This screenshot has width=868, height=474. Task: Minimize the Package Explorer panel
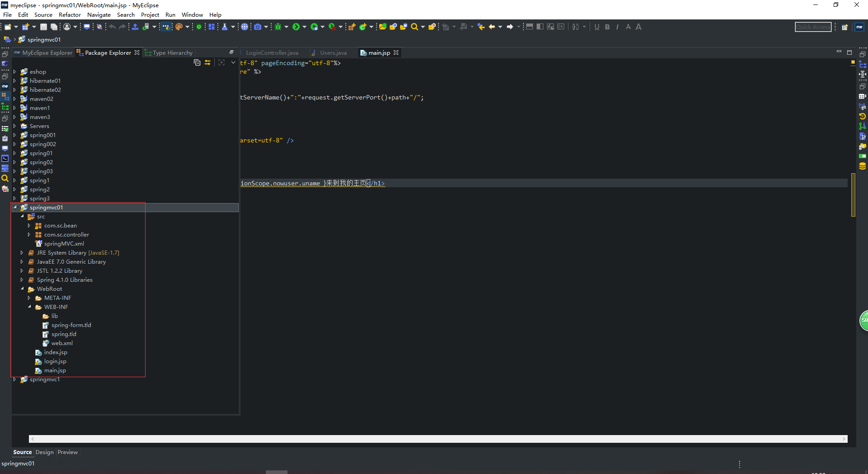231,52
